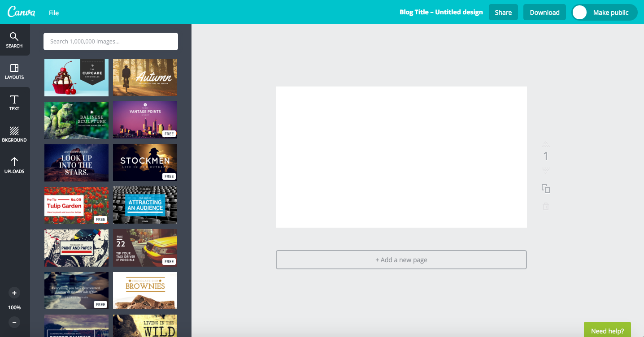The width and height of the screenshot is (644, 337).
Task: Click the Canva logo
Action: pyautogui.click(x=22, y=12)
